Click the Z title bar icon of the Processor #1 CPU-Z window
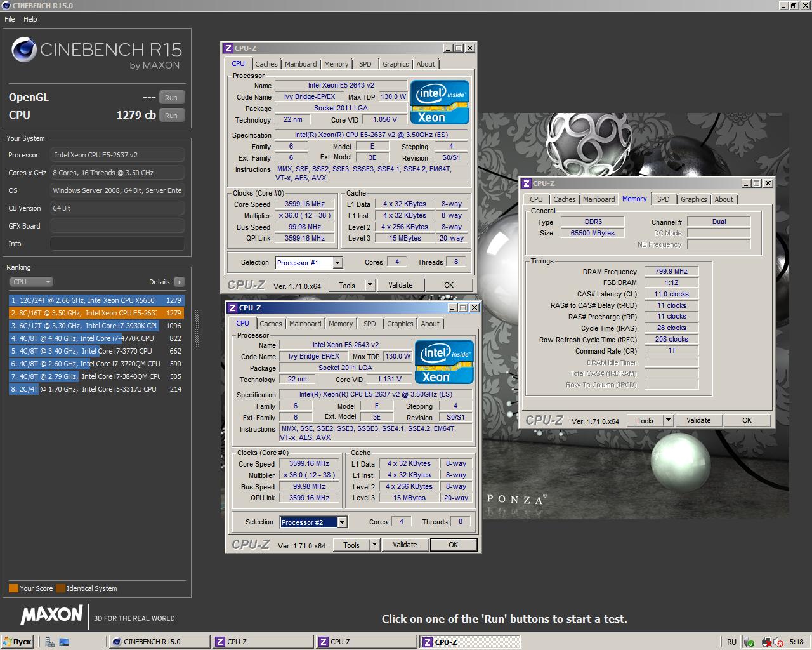The image size is (812, 650). pyautogui.click(x=228, y=48)
